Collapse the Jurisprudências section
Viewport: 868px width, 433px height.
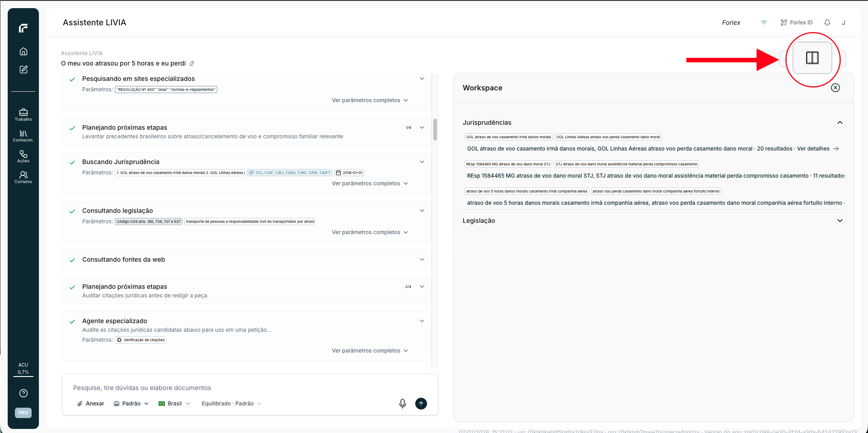coord(840,122)
